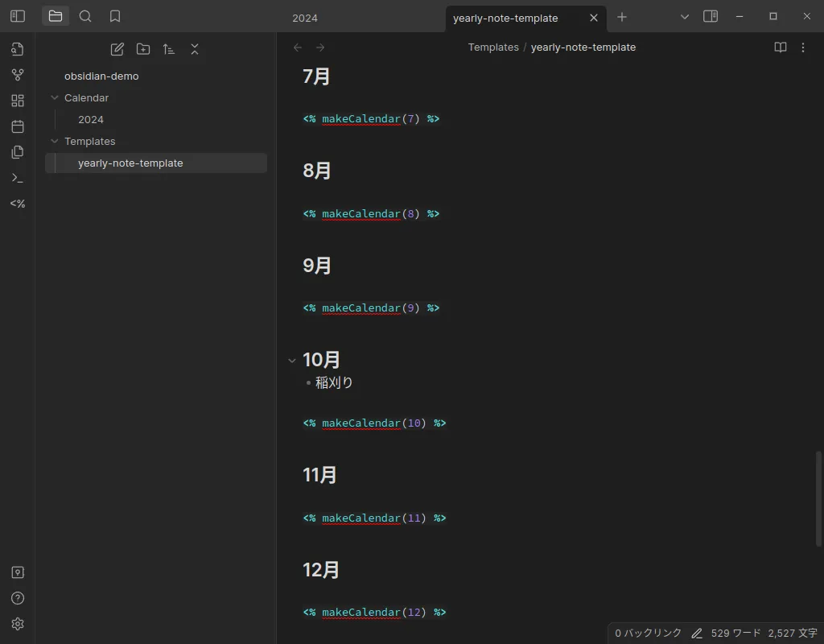Click the Templates breadcrumb link

[493, 47]
